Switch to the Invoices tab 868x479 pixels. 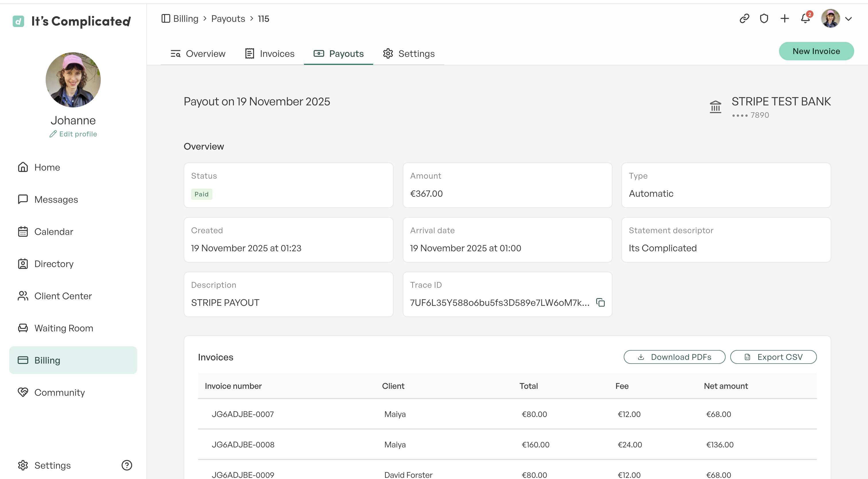pyautogui.click(x=270, y=54)
